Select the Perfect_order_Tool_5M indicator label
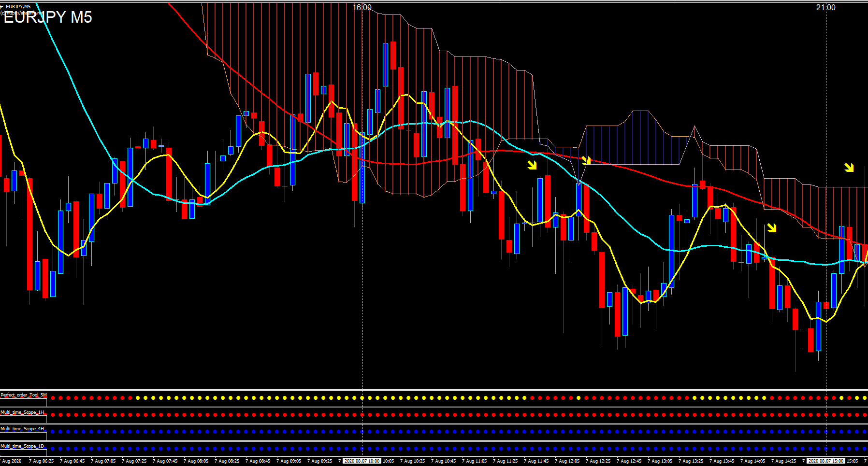Screen dimensions: 868x466 [24, 395]
